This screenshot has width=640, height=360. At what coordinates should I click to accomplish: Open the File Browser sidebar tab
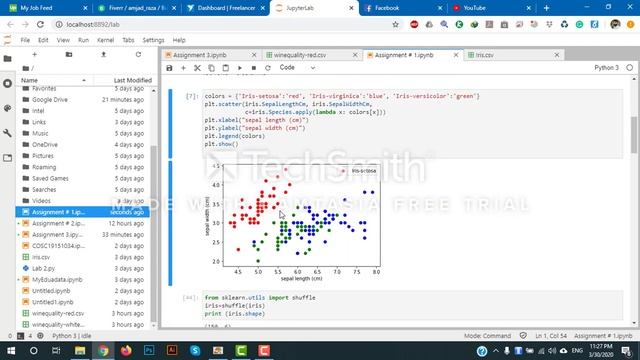[x=7, y=59]
